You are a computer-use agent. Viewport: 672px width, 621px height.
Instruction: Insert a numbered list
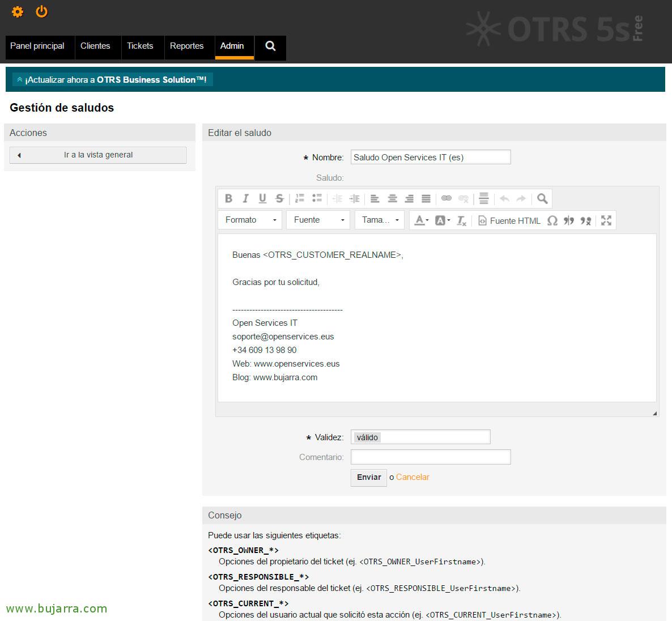tap(300, 198)
